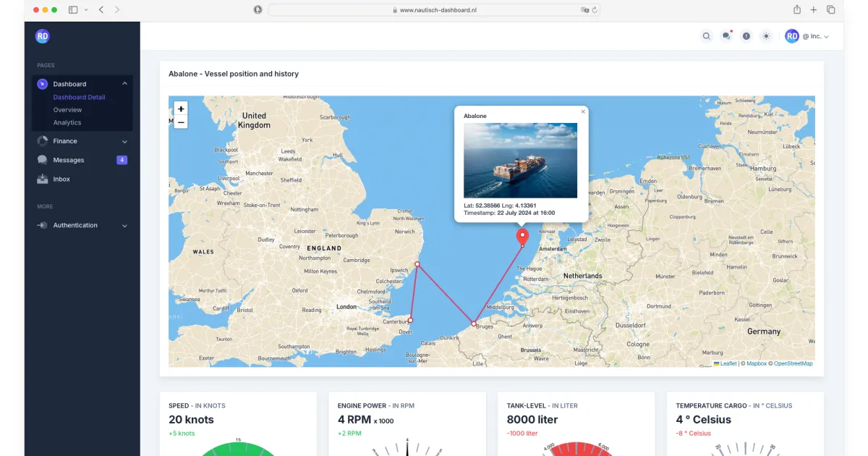Toggle light mode with the sun icon
This screenshot has width=868, height=456.
click(766, 35)
